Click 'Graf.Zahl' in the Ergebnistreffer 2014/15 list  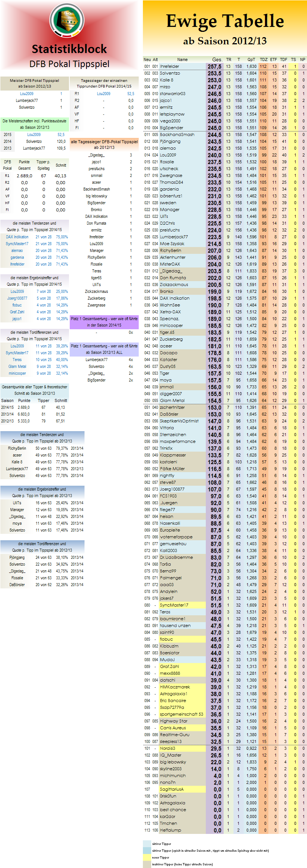pos(17,312)
